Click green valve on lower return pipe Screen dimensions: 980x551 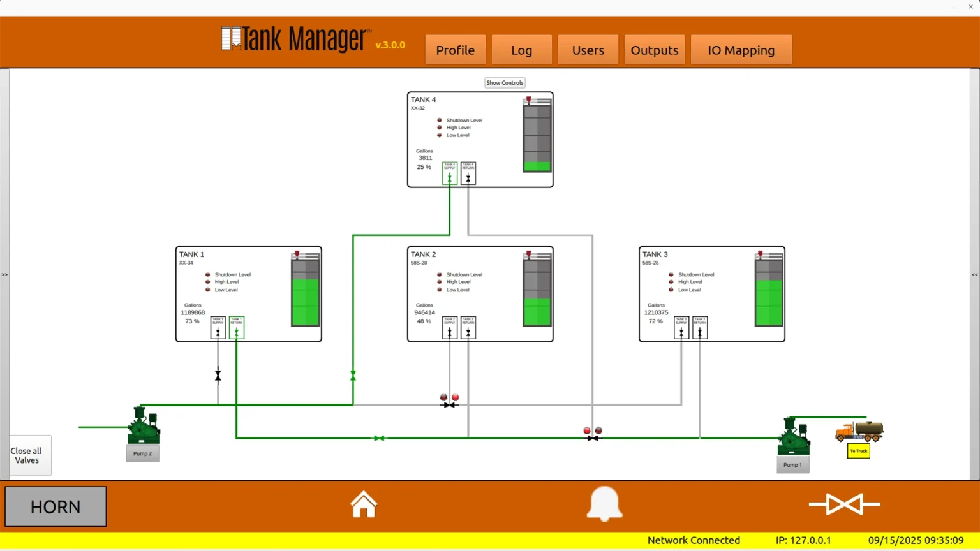[379, 438]
